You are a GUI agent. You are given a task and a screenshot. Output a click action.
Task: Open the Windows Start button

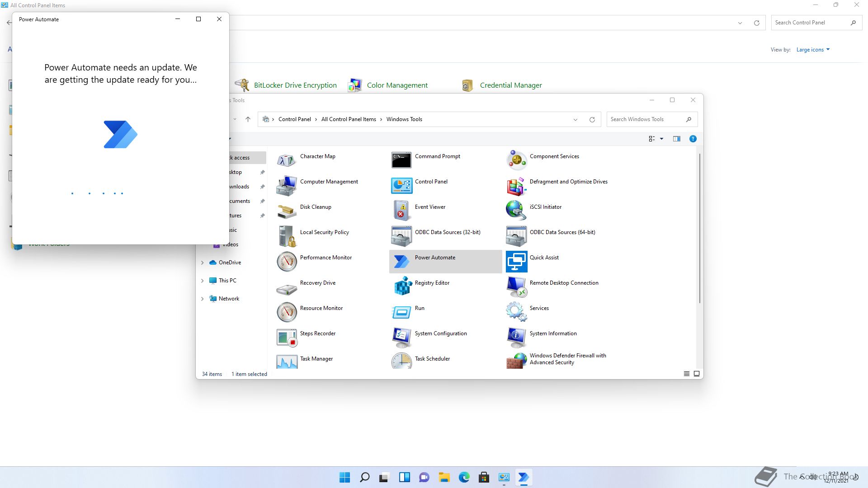[x=344, y=477]
